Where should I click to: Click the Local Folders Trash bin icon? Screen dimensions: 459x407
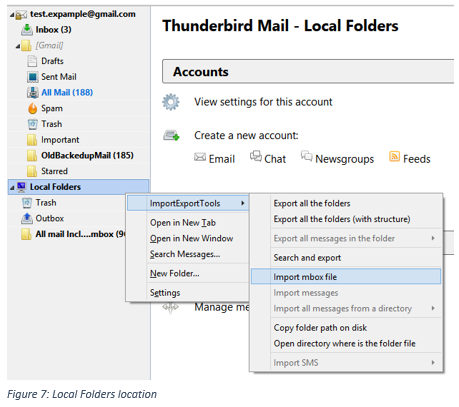(x=27, y=203)
